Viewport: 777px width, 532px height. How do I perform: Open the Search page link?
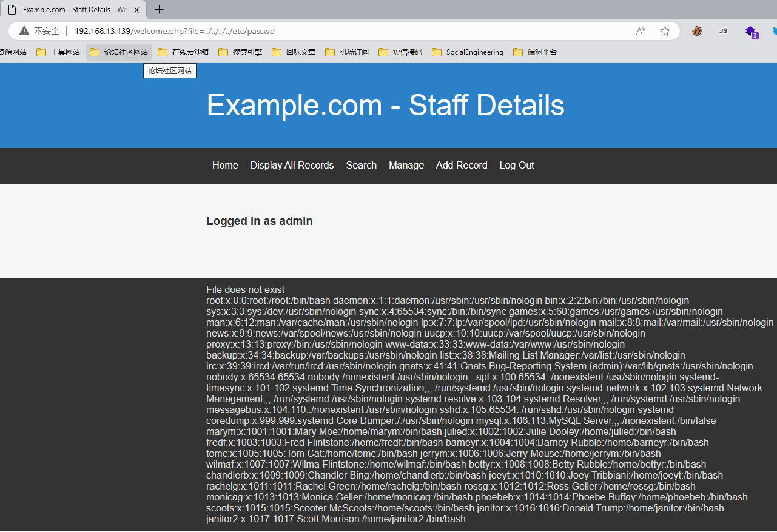[362, 166]
